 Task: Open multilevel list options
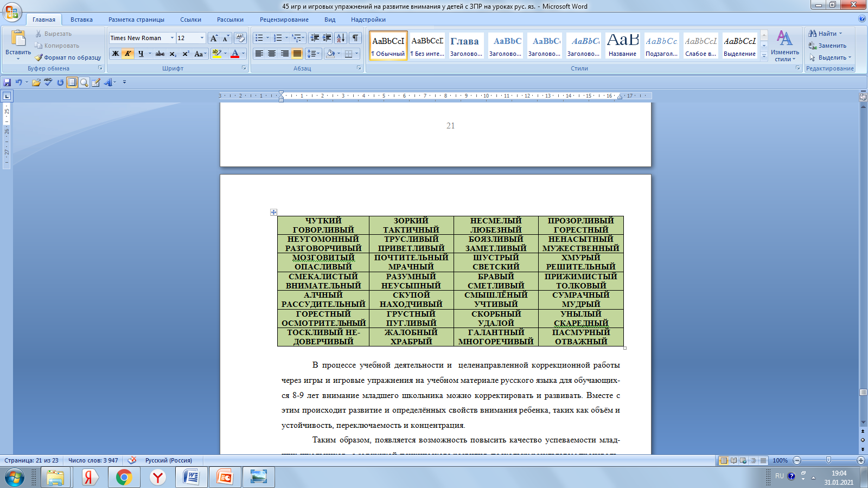pyautogui.click(x=298, y=38)
